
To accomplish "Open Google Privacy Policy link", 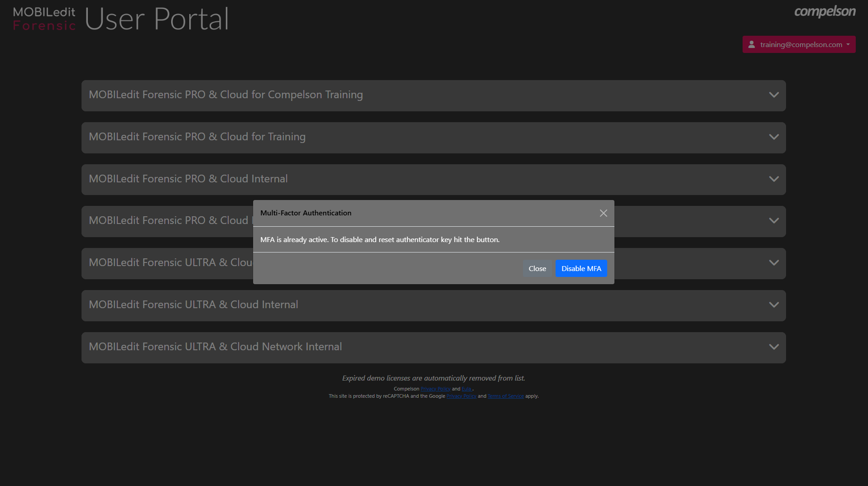I will click(461, 396).
